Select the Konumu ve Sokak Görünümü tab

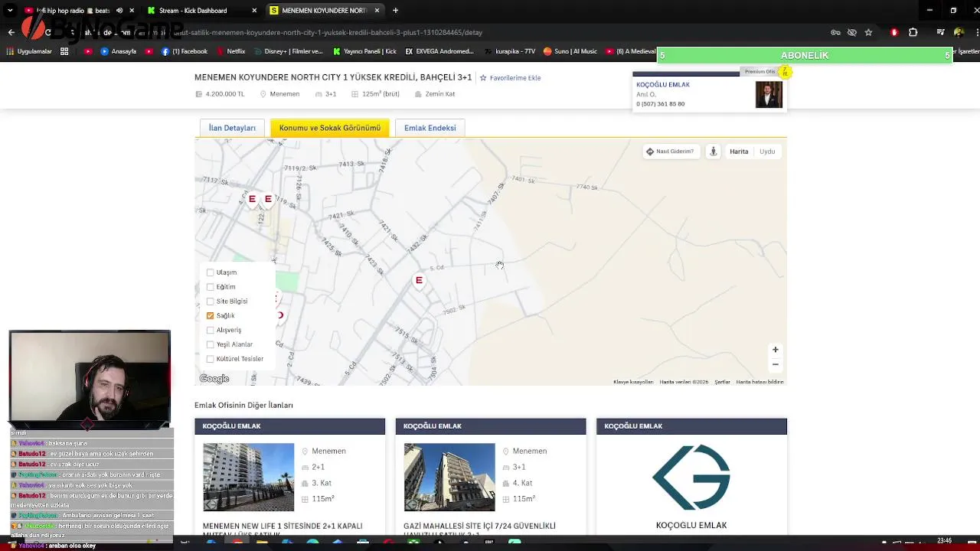(330, 128)
